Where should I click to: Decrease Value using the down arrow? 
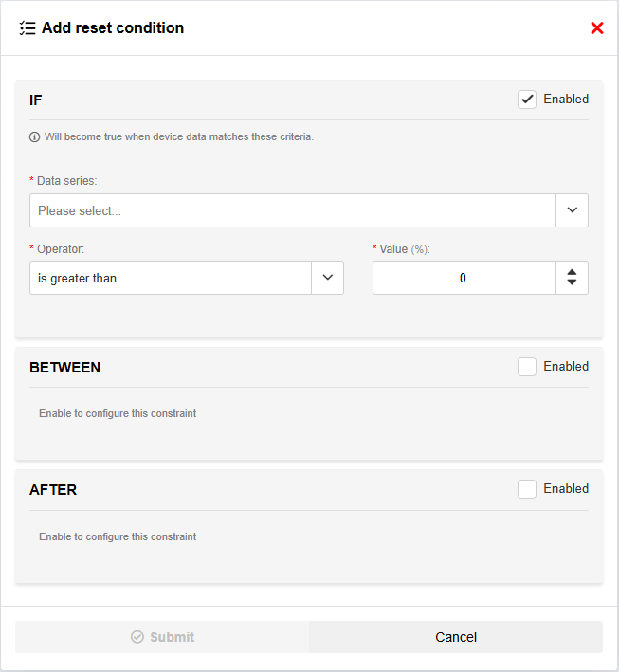(572, 283)
